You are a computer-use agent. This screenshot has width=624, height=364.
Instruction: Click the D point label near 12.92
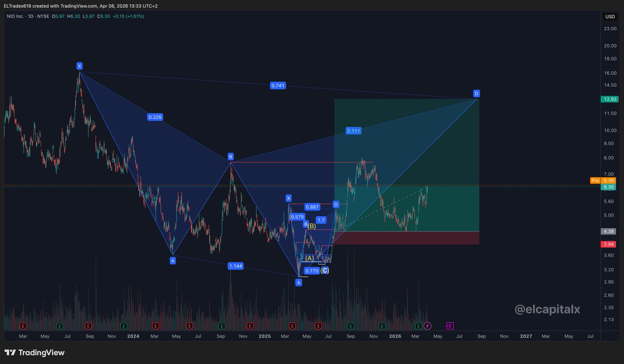[x=476, y=94]
